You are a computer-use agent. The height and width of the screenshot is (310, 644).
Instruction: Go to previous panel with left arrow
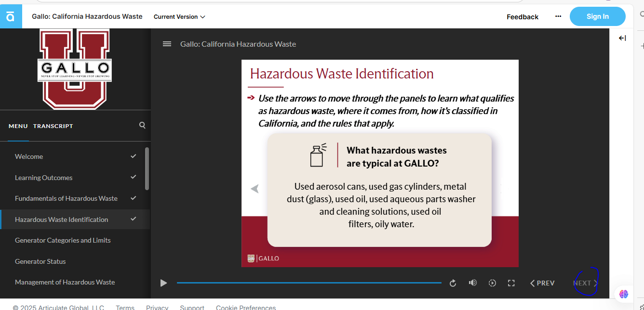coord(255,189)
